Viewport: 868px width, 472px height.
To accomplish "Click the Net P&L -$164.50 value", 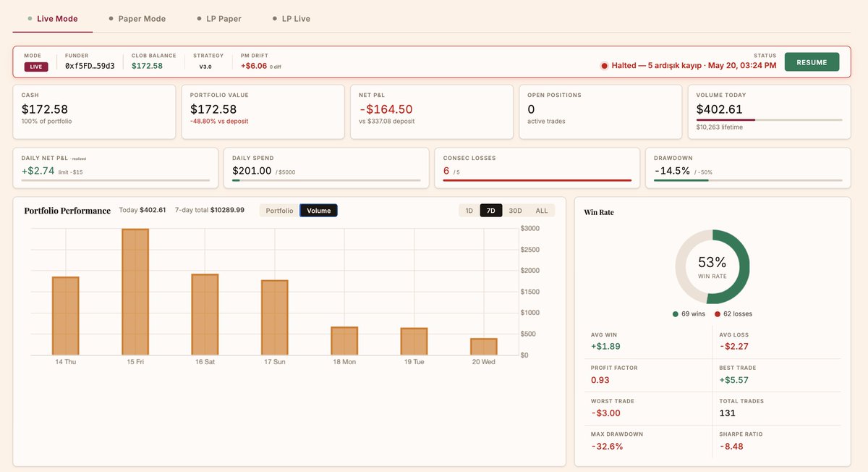I will pos(386,109).
